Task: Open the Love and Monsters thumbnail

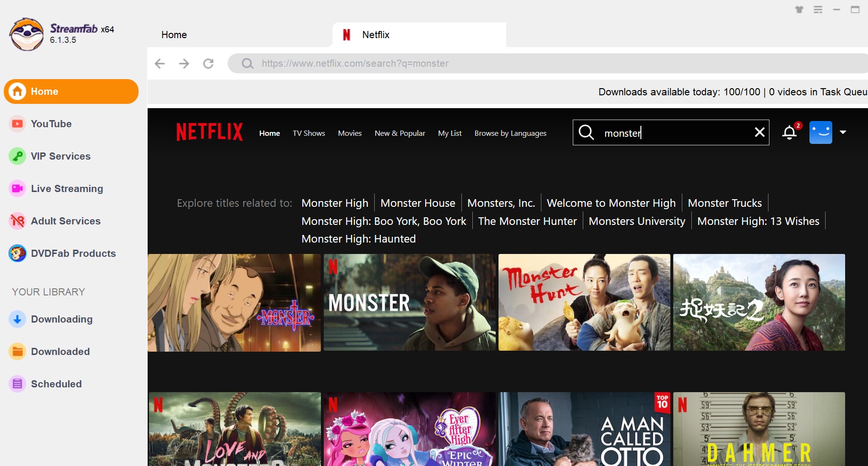Action: [235, 429]
